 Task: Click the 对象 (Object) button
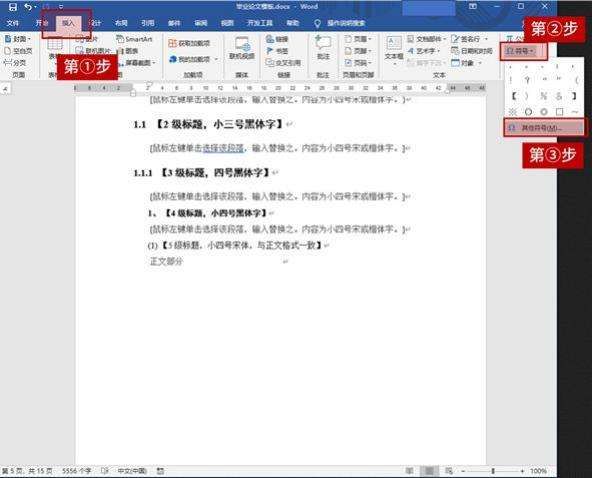tap(466, 63)
